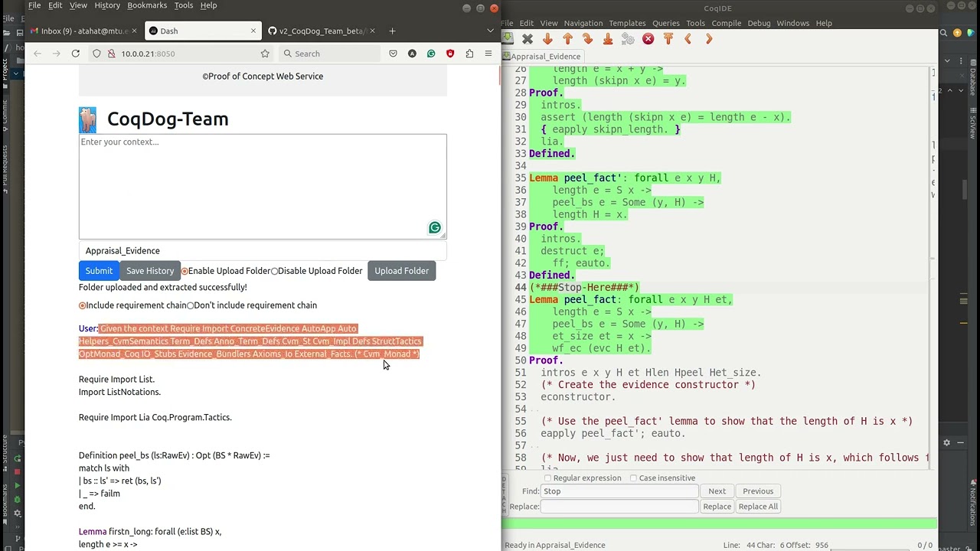Open CoqIDE Compile menu

pos(727,23)
